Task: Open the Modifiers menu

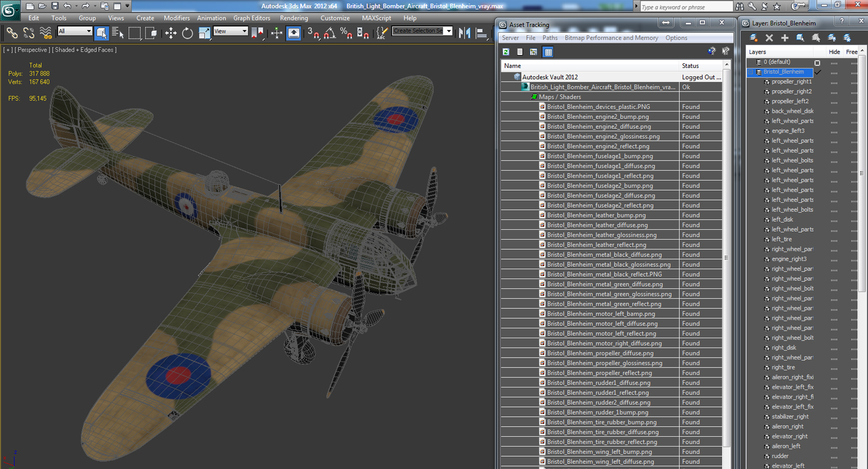Action: coord(177,18)
